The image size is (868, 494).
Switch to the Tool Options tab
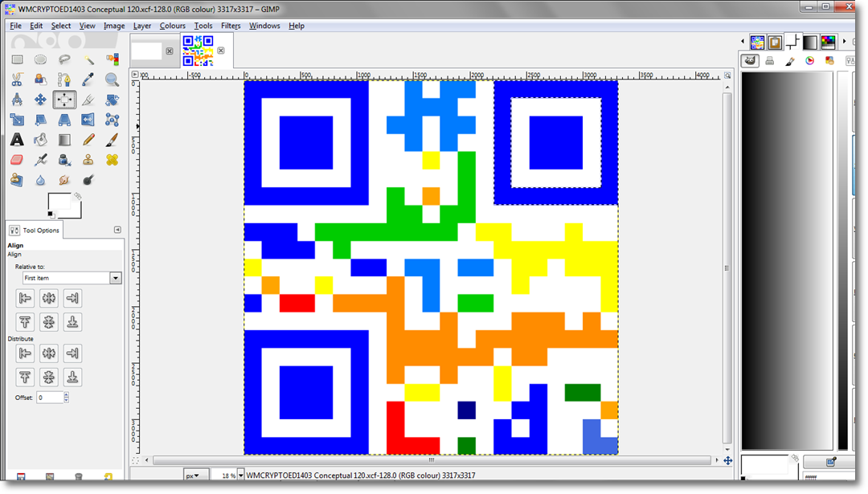[35, 230]
